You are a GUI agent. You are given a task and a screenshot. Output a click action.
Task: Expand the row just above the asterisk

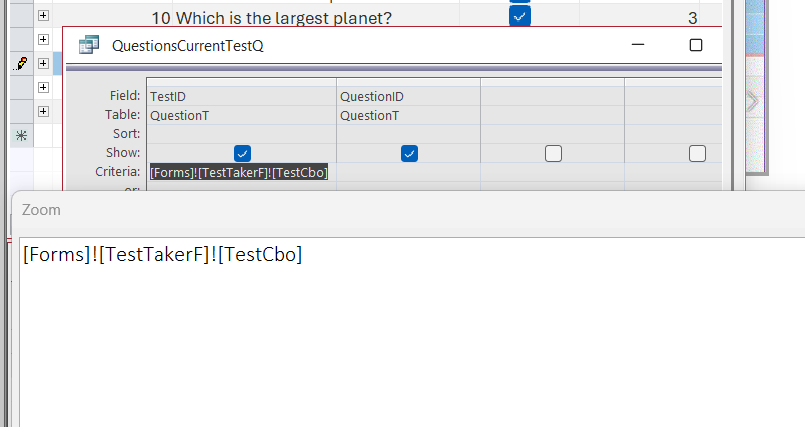coord(43,110)
